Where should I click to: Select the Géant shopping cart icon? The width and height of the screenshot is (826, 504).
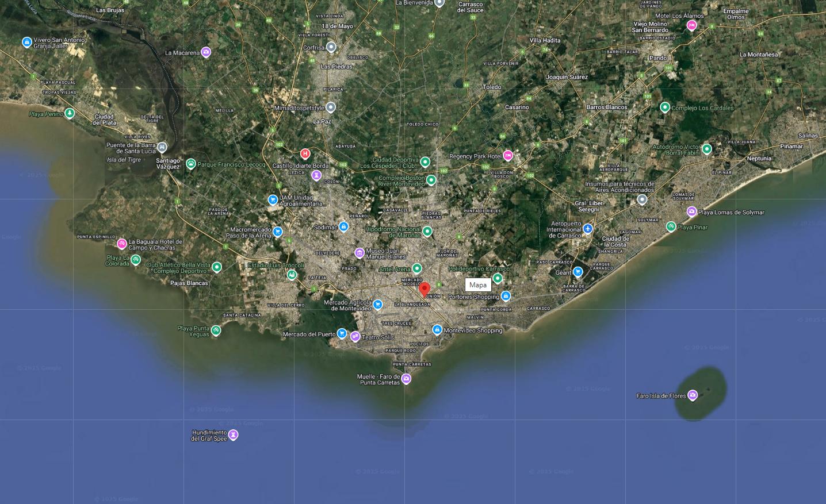pyautogui.click(x=578, y=271)
